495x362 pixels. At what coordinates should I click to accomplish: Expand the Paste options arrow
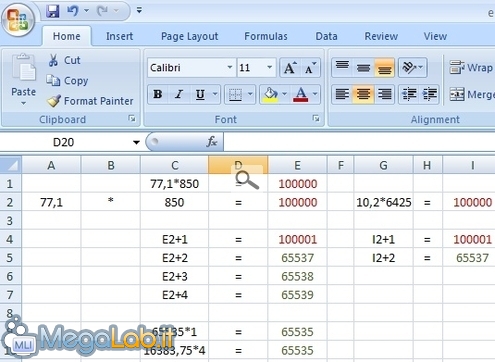click(23, 103)
